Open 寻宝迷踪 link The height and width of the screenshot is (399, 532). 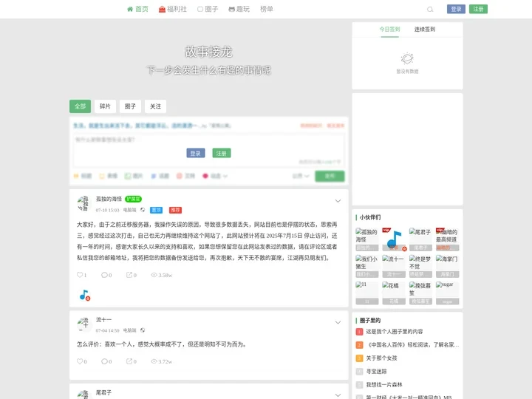[x=376, y=371]
